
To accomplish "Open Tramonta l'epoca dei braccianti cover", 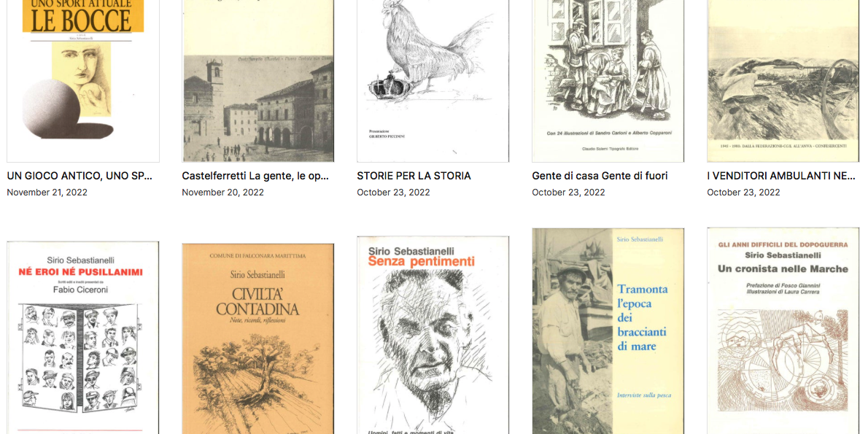I will click(608, 331).
